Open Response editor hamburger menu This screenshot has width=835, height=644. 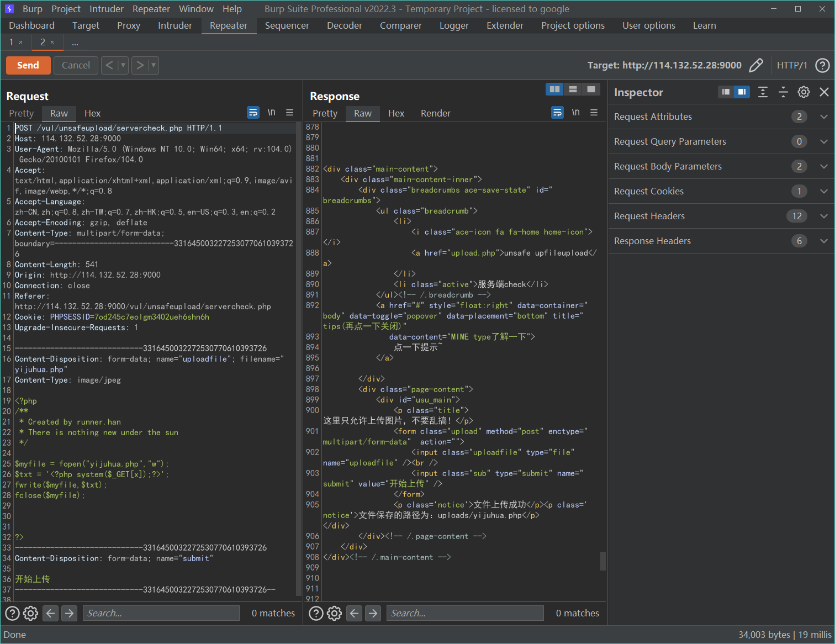click(594, 113)
